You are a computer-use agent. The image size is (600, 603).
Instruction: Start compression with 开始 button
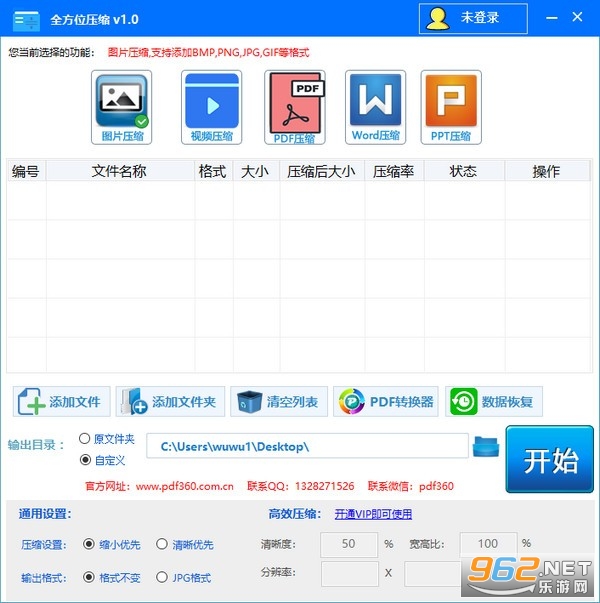point(550,459)
